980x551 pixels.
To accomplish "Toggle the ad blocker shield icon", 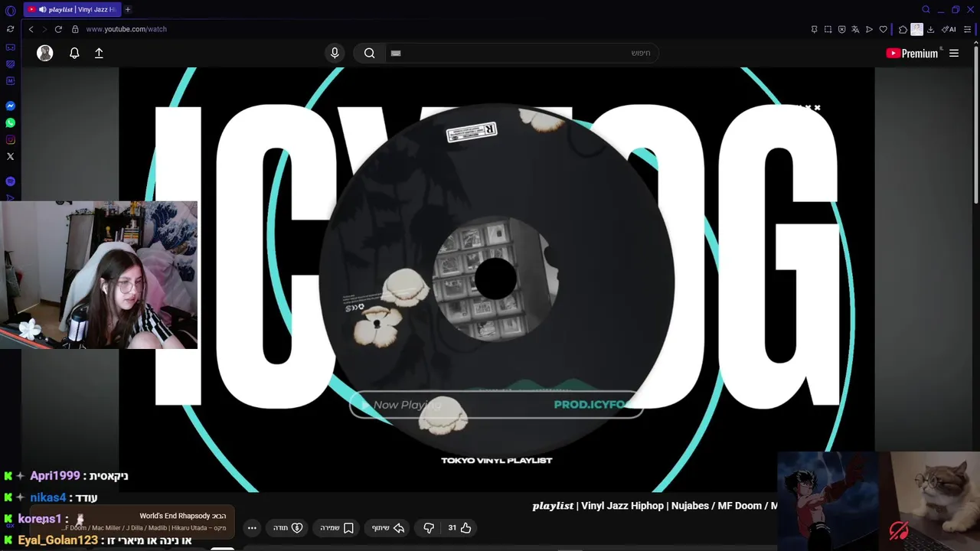I will (841, 29).
